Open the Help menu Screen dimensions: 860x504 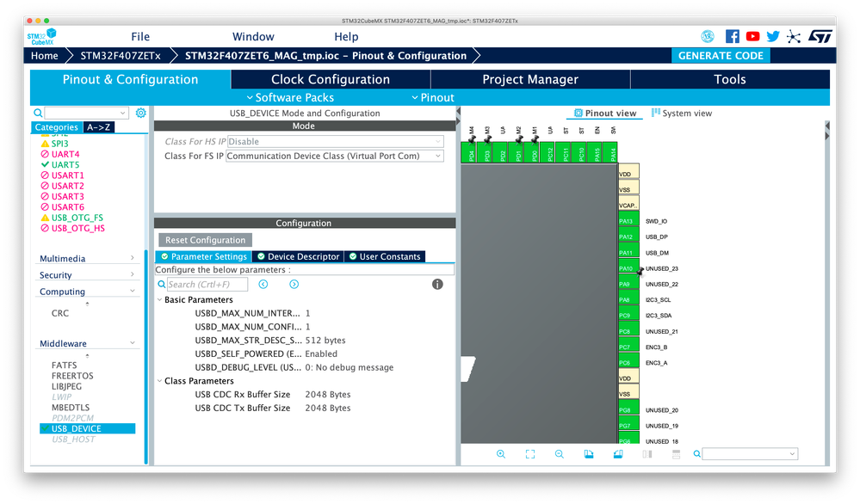point(346,37)
